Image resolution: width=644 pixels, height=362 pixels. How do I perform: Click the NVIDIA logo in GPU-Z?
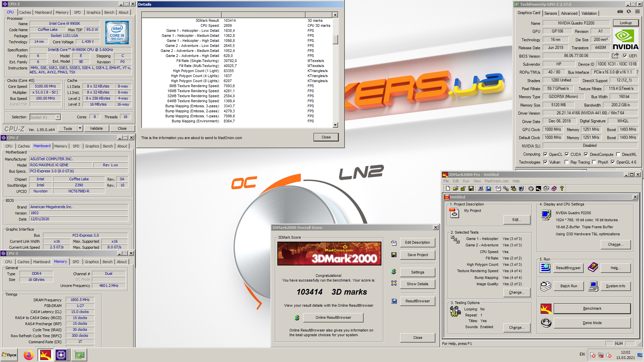pos(625,39)
